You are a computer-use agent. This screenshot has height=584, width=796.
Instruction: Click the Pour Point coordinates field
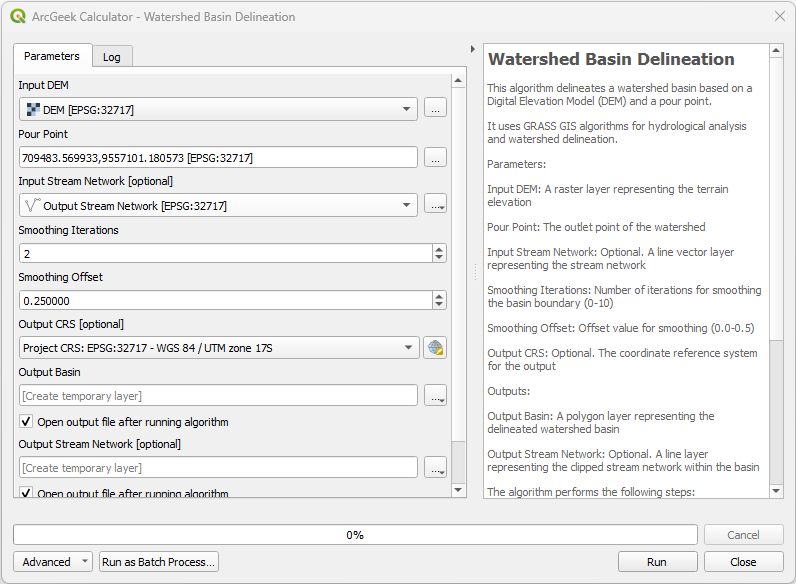point(218,157)
